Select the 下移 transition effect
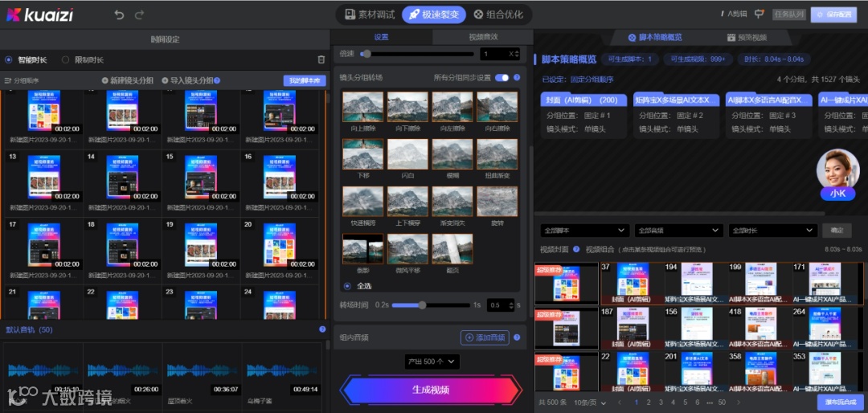Image resolution: width=868 pixels, height=413 pixels. point(362,154)
